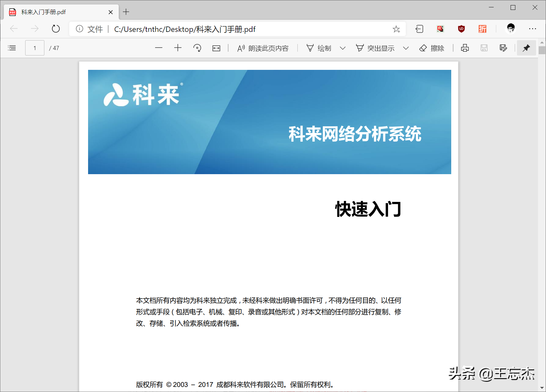Click the '/ 47' page count text
546x392 pixels.
point(54,48)
